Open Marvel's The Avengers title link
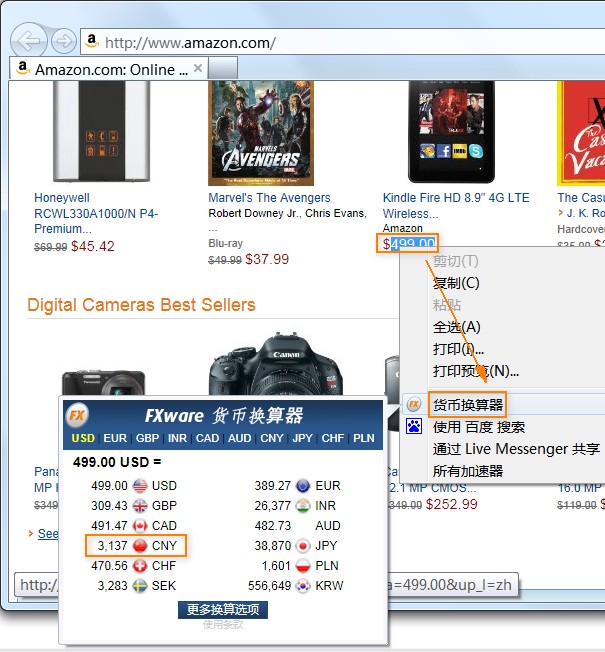Screen dimensions: 605x652 (269, 198)
